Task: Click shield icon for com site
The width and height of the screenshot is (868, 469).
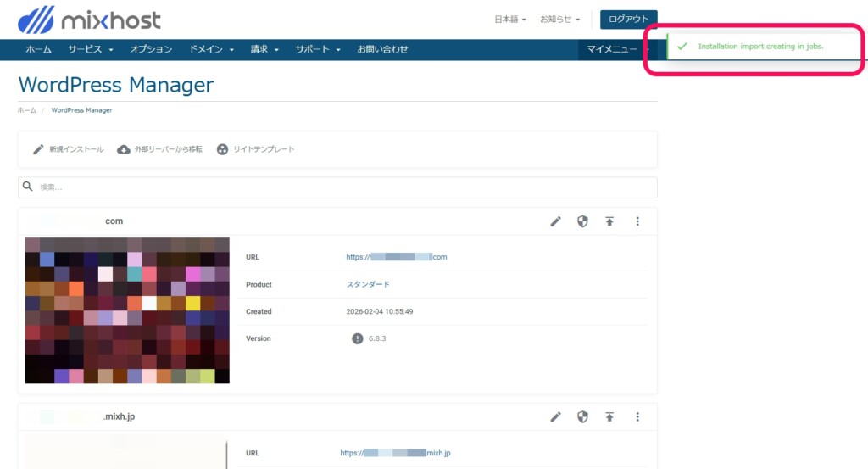Action: point(582,221)
